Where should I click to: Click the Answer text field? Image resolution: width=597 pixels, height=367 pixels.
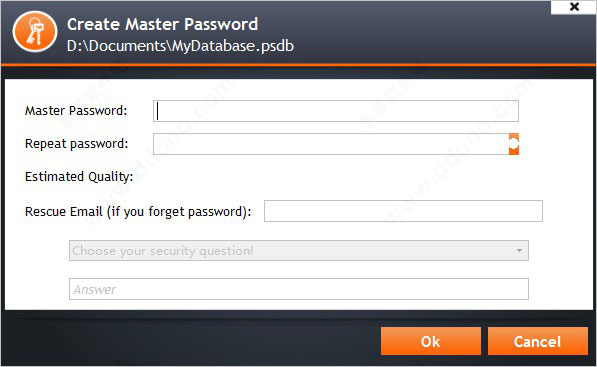tap(299, 289)
